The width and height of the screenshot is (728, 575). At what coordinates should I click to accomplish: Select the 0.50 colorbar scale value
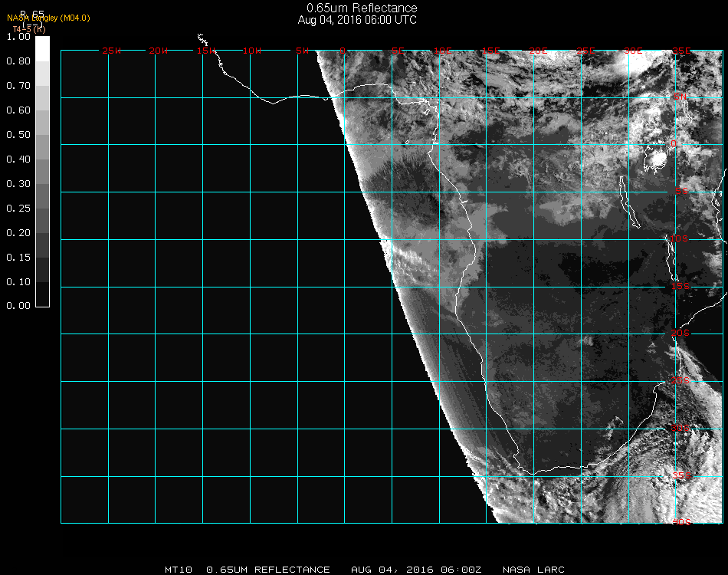(x=18, y=135)
